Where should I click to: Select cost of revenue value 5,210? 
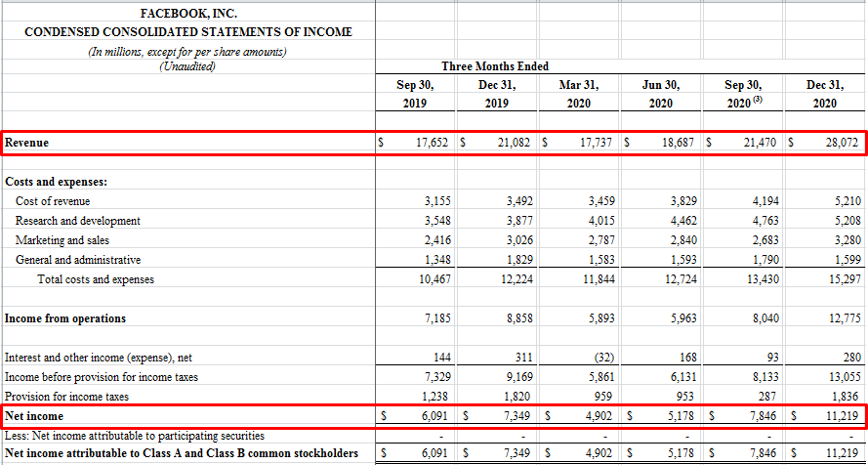(x=847, y=201)
